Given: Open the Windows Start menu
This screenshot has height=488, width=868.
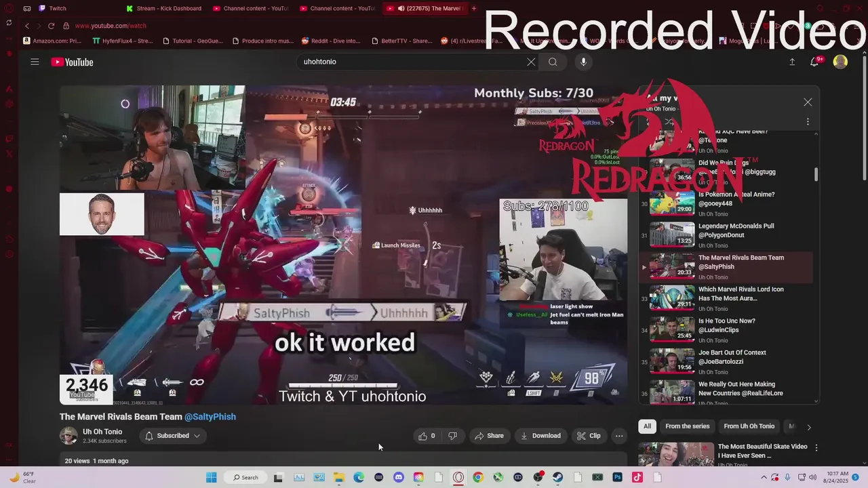Looking at the screenshot, I should (211, 477).
